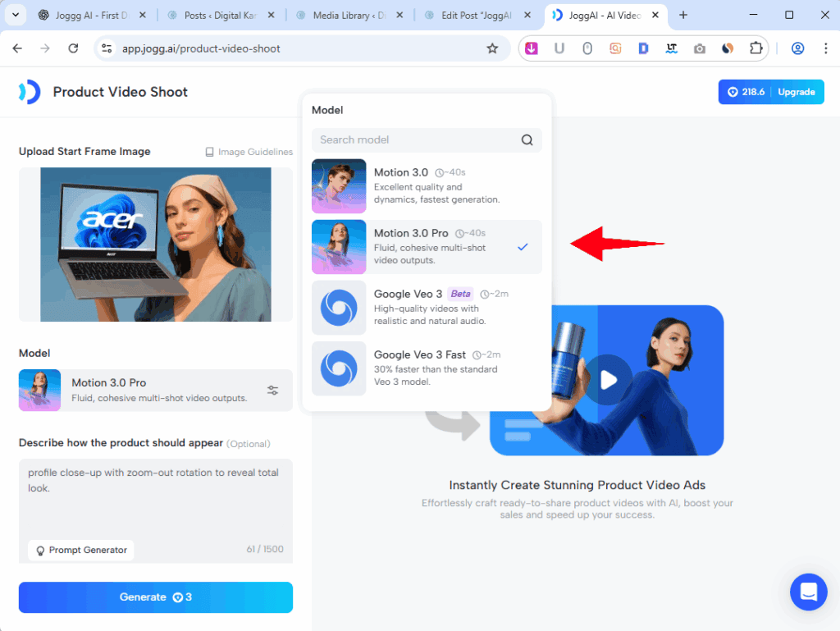
Task: Select the Motion 3.0 model
Action: pos(426,186)
